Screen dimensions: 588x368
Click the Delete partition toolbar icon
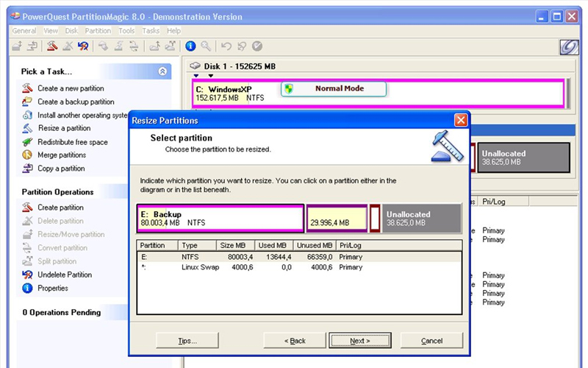[68, 46]
